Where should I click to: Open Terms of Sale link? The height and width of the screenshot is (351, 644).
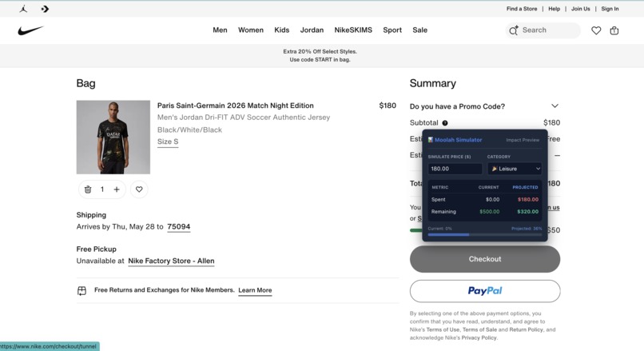coord(479,329)
